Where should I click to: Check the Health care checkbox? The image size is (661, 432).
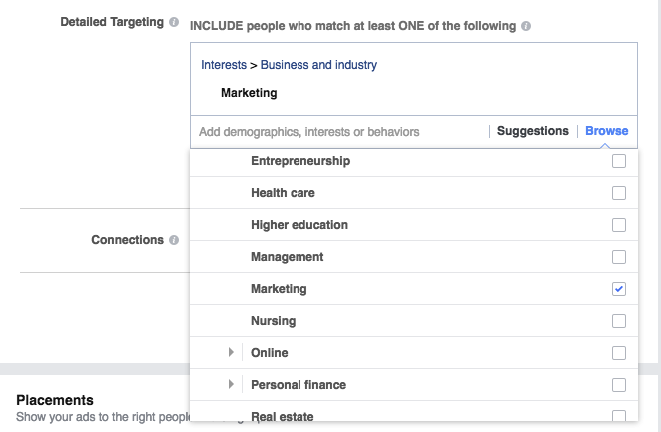618,193
